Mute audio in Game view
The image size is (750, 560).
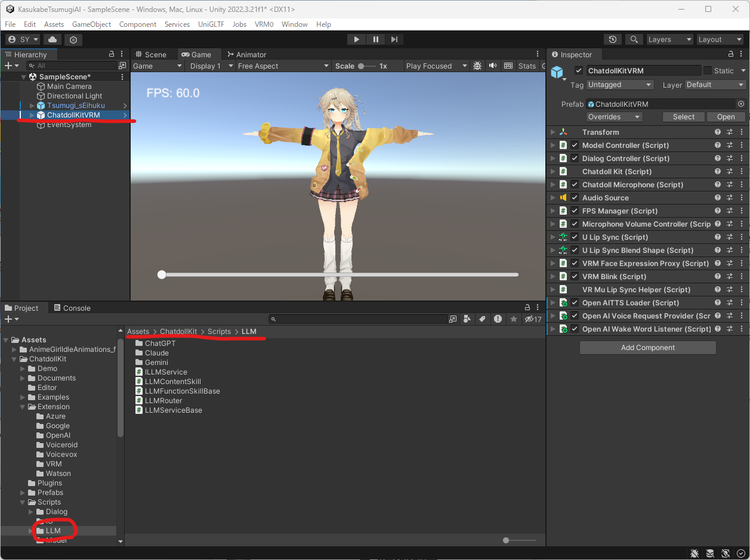(493, 66)
